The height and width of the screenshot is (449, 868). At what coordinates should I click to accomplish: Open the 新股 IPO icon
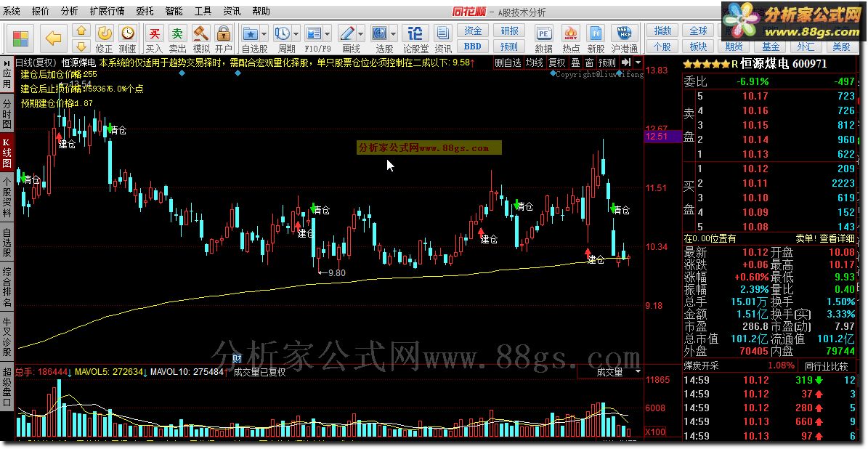(596, 39)
